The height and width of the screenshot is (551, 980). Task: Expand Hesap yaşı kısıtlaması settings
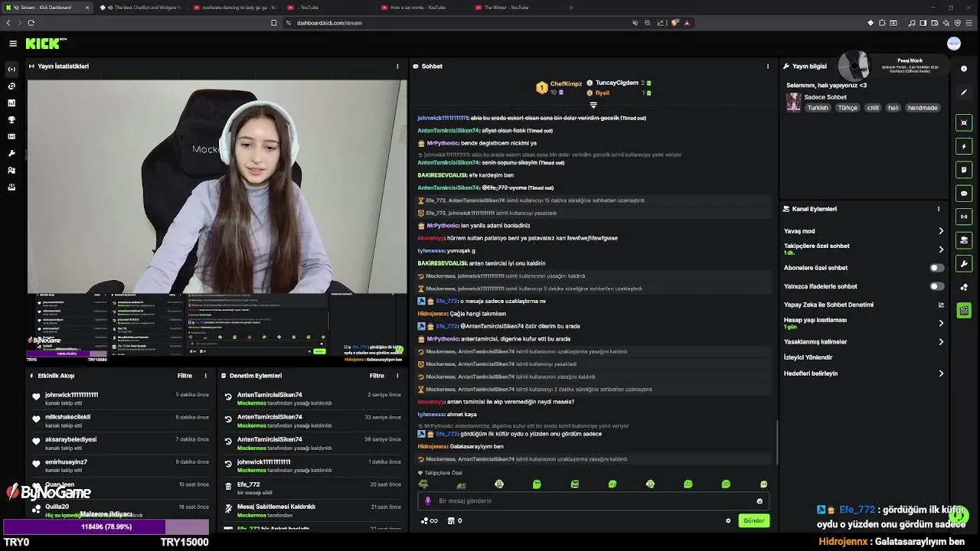click(x=941, y=323)
